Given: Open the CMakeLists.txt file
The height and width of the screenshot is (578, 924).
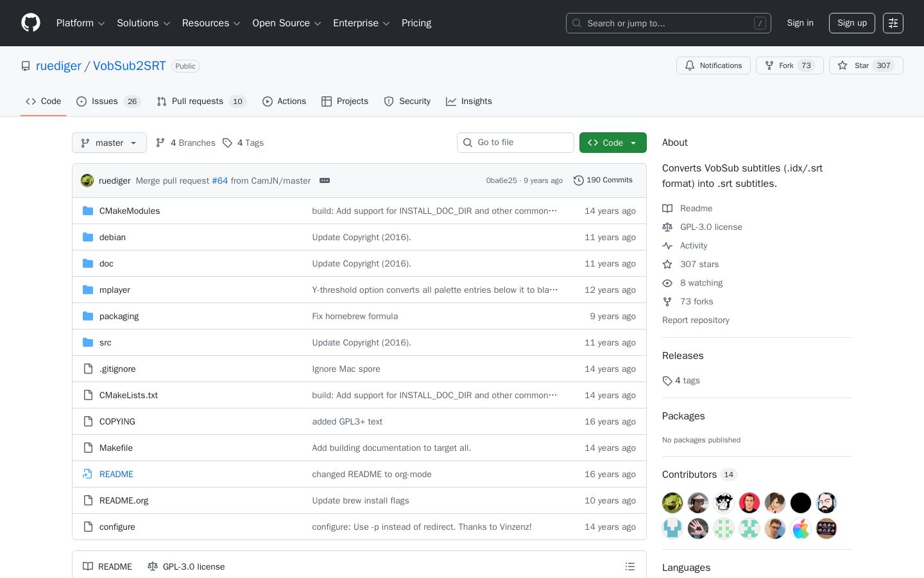Looking at the screenshot, I should (x=128, y=395).
